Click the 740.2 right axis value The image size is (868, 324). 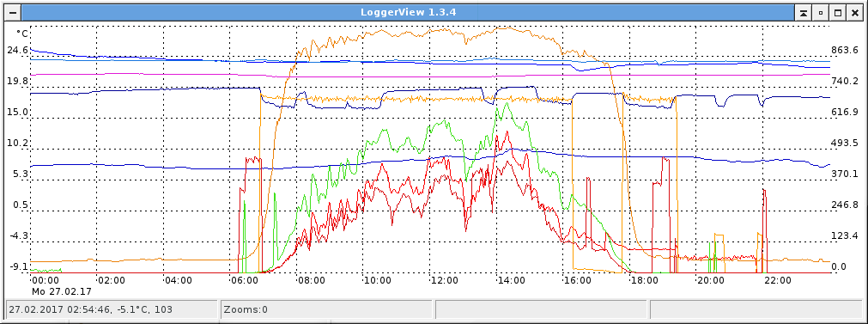846,82
